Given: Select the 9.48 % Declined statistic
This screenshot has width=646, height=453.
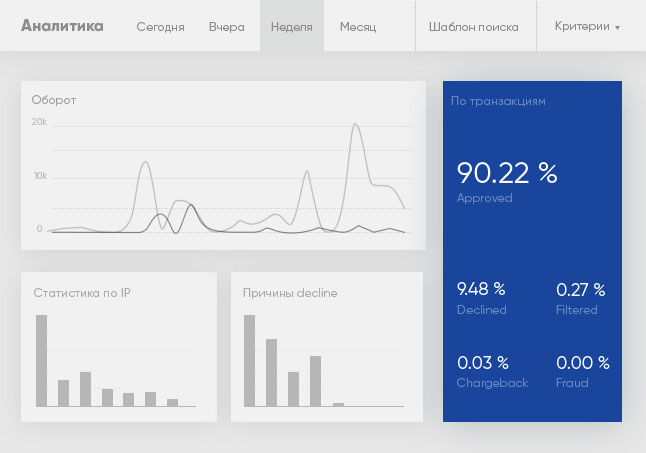Looking at the screenshot, I should 482,299.
